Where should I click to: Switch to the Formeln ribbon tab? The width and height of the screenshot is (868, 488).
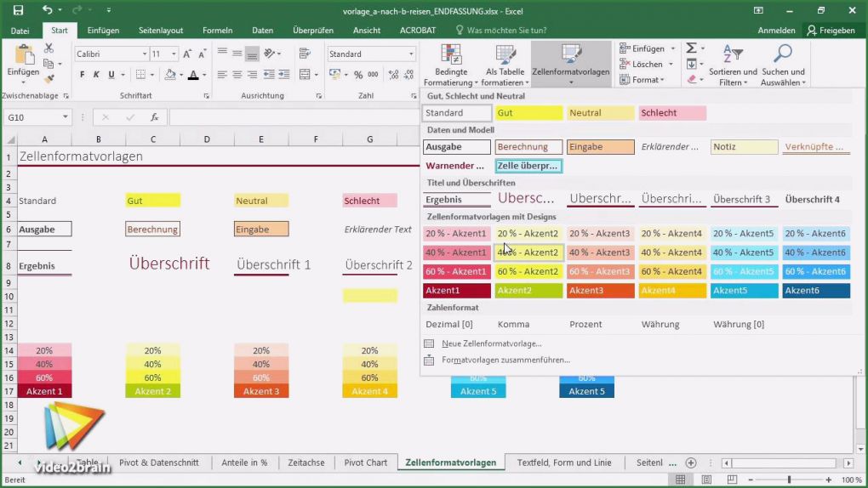tap(217, 31)
